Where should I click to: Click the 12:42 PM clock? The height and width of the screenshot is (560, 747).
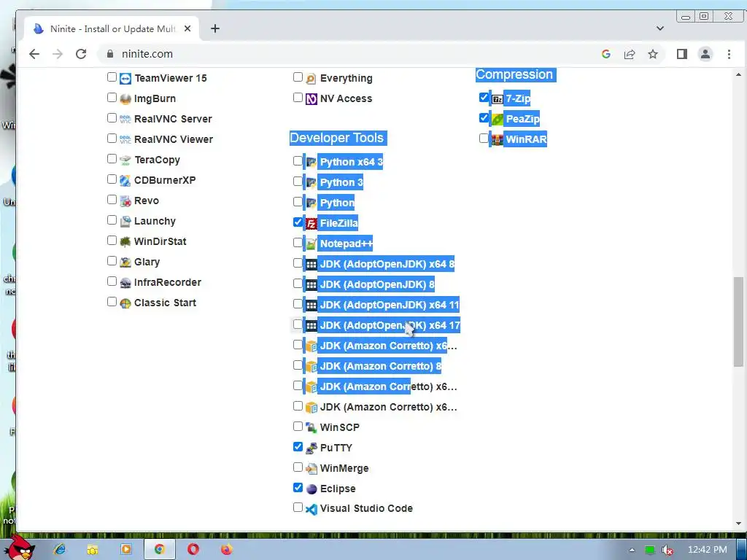pyautogui.click(x=708, y=550)
